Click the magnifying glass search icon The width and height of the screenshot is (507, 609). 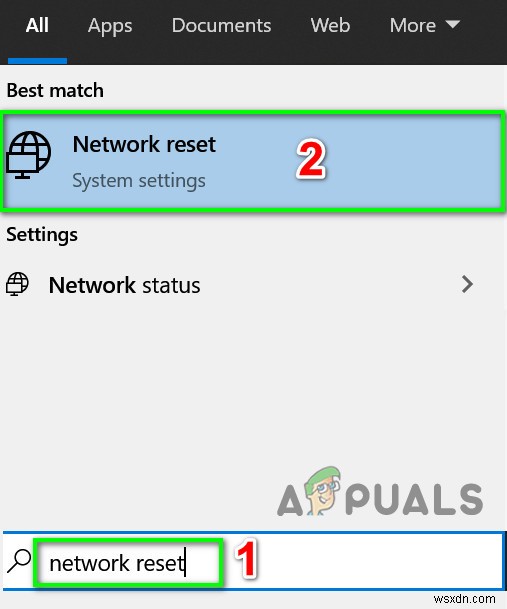coord(19,561)
